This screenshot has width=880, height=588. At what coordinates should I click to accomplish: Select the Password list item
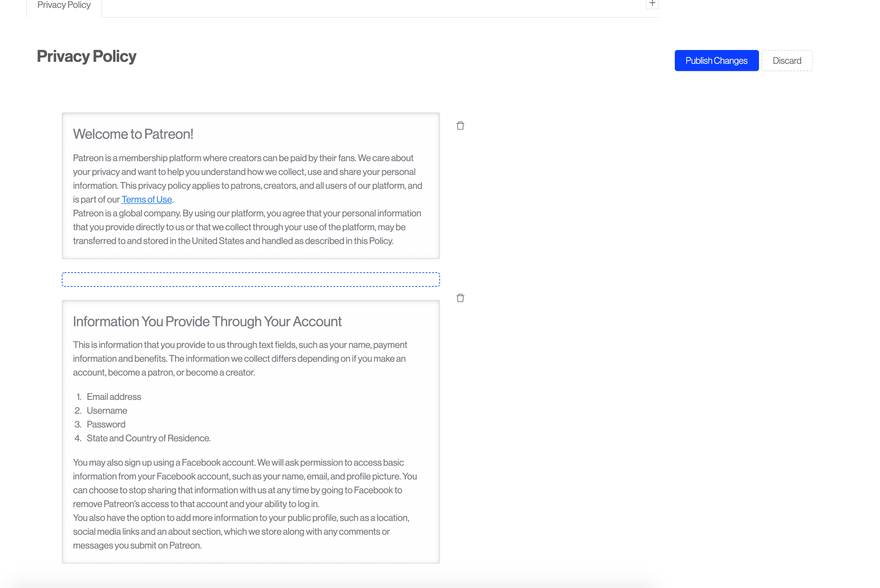[x=106, y=425]
